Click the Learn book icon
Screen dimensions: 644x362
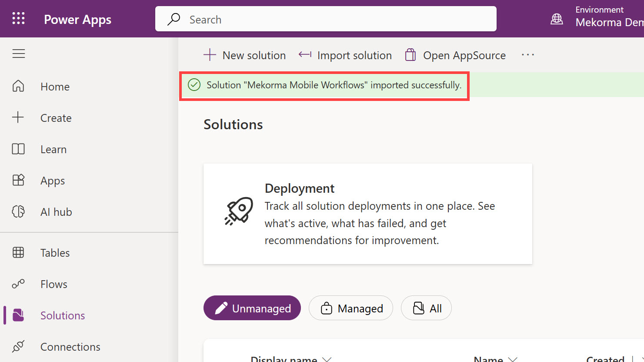click(x=18, y=149)
